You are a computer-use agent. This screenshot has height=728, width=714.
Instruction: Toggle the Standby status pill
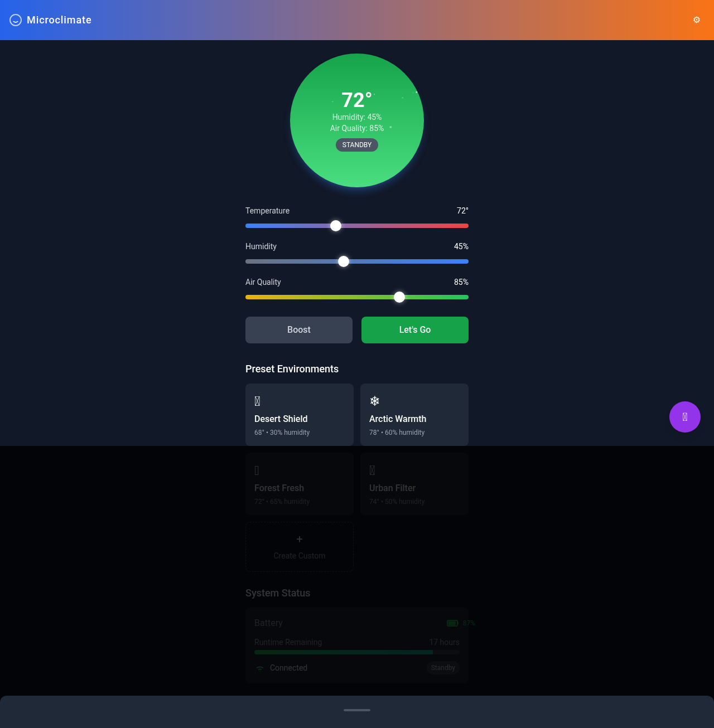click(x=442, y=667)
